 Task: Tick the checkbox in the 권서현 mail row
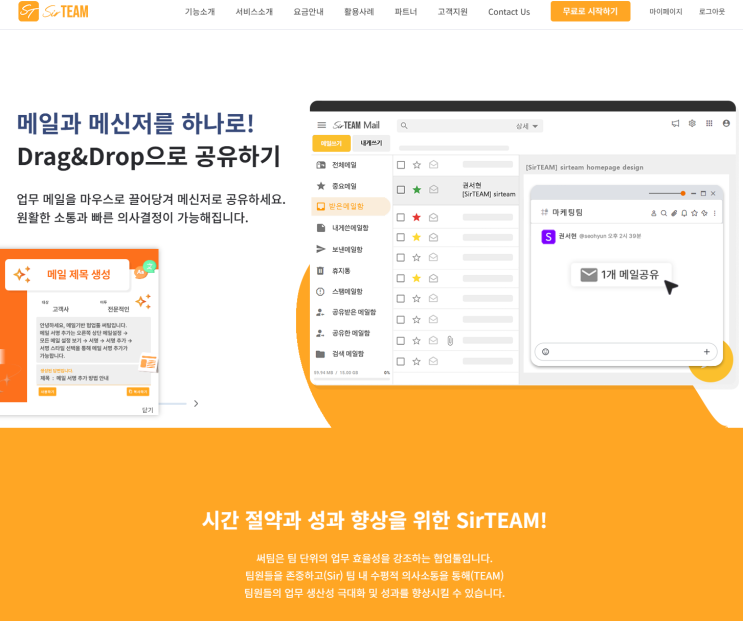click(x=401, y=189)
